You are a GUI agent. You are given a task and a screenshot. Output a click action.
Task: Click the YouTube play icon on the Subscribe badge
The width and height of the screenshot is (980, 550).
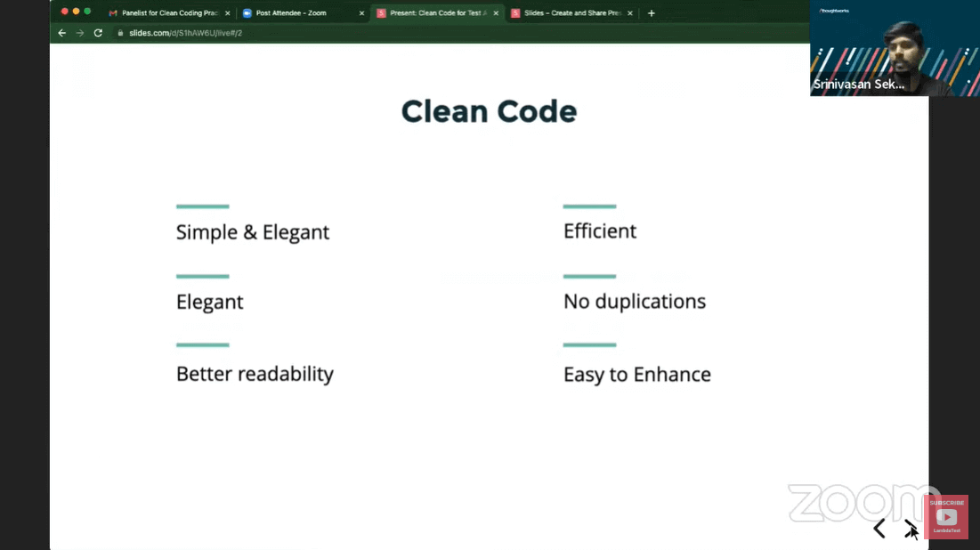[946, 516]
